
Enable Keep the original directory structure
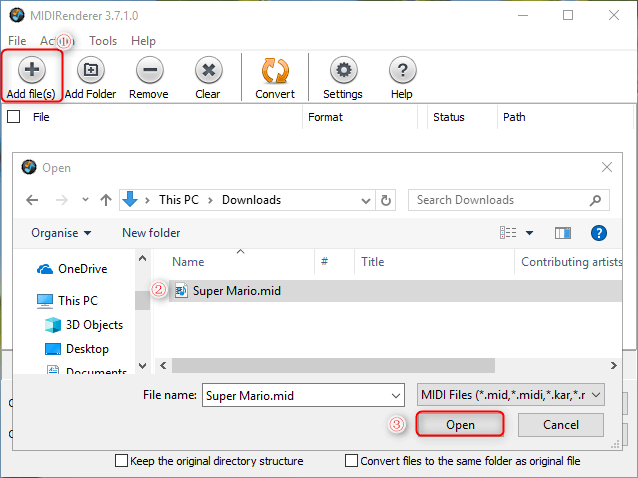(122, 461)
